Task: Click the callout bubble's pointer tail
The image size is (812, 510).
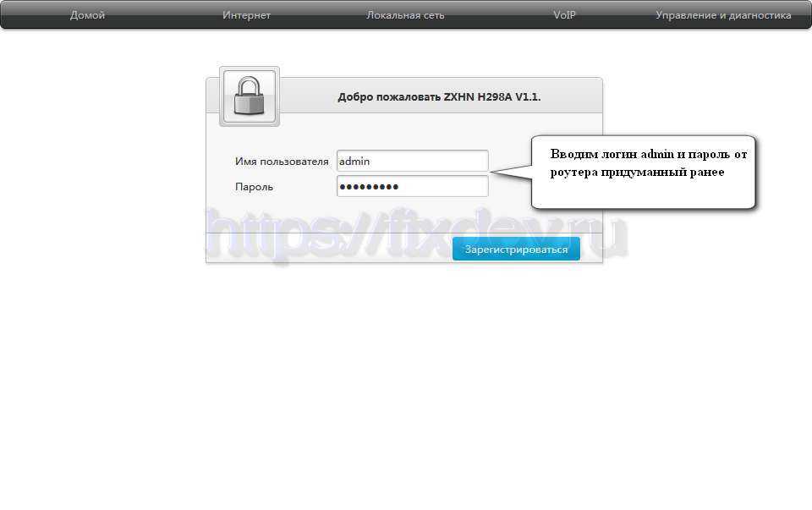Action: [511, 172]
